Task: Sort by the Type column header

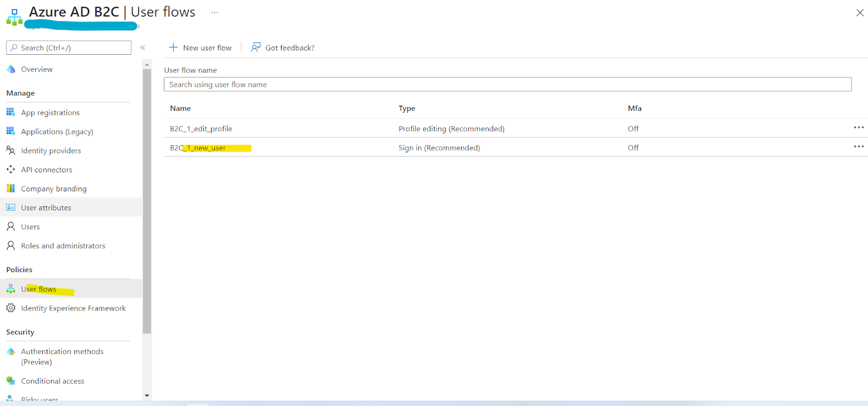Action: (407, 108)
